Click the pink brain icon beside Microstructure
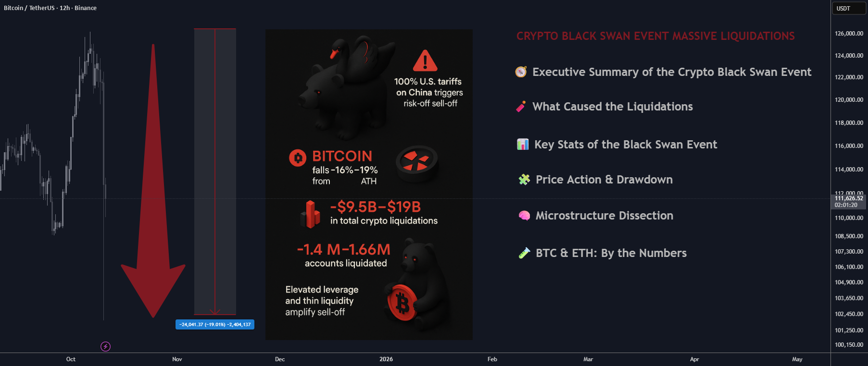Image resolution: width=868 pixels, height=366 pixels. 524,216
